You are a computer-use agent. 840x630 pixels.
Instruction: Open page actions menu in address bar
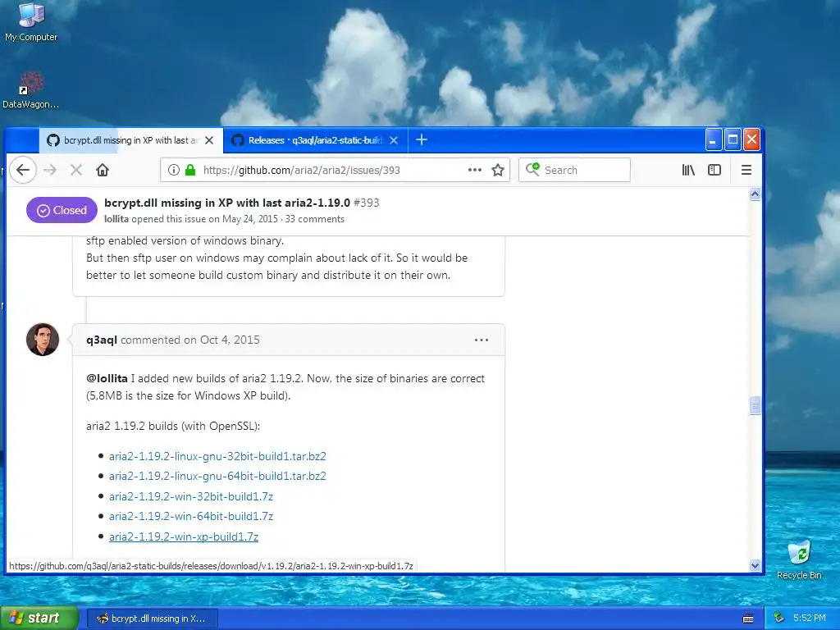(475, 171)
